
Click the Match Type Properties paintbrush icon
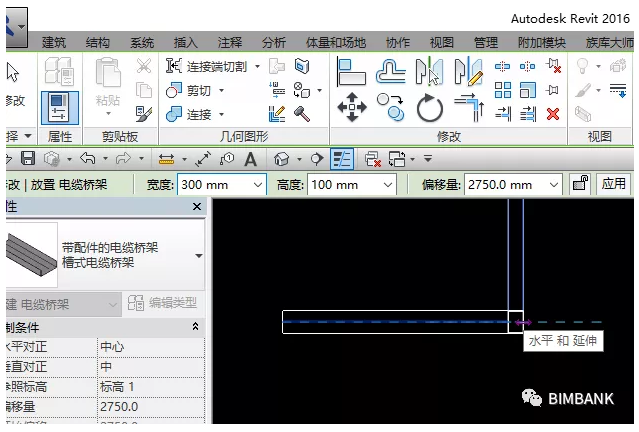144,115
